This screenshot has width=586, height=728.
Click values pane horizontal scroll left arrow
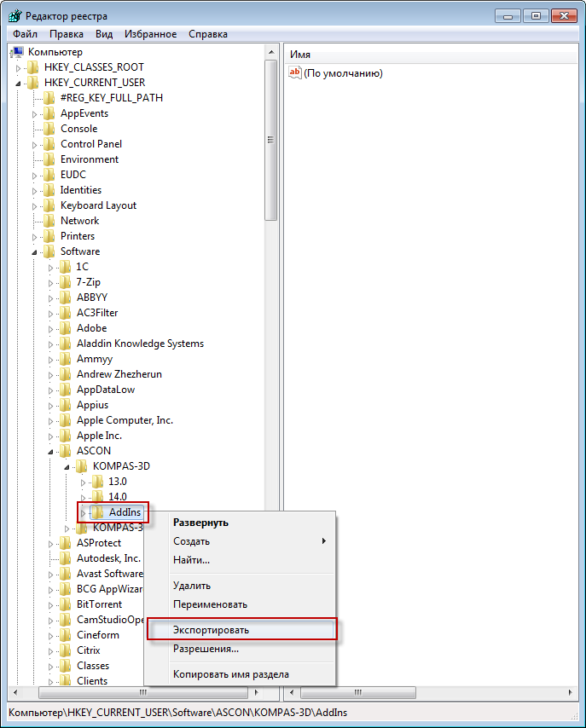(x=292, y=692)
